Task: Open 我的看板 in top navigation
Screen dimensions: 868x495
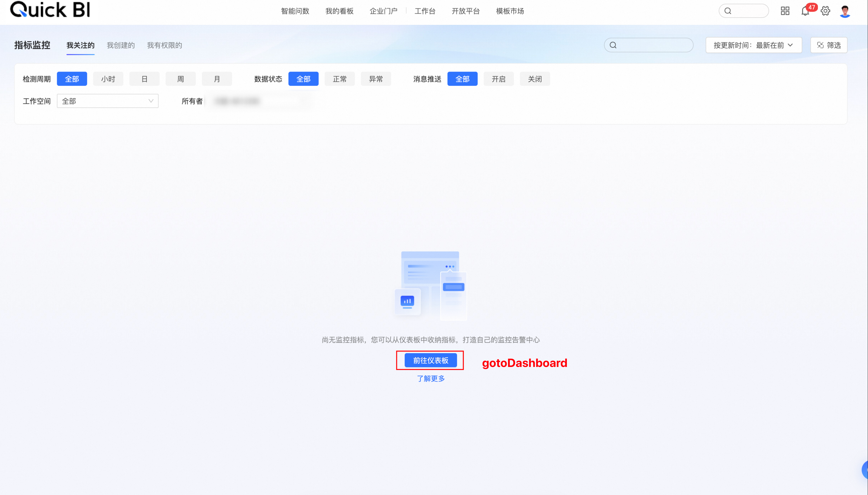Action: 339,11
